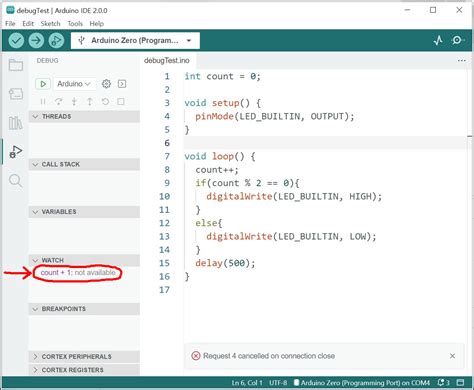The width and height of the screenshot is (474, 390).
Task: Click the Verify checkmark button
Action: tap(16, 41)
